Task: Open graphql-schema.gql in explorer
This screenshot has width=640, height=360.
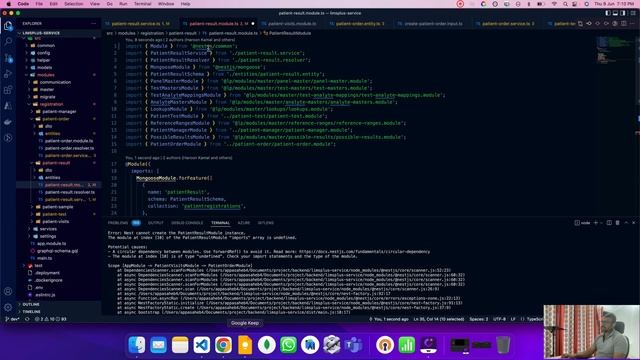Action: pos(57,251)
